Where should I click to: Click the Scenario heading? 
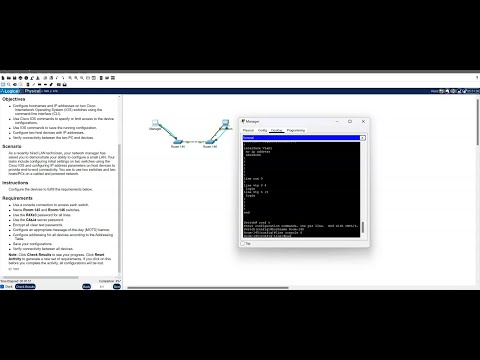pos(12,146)
